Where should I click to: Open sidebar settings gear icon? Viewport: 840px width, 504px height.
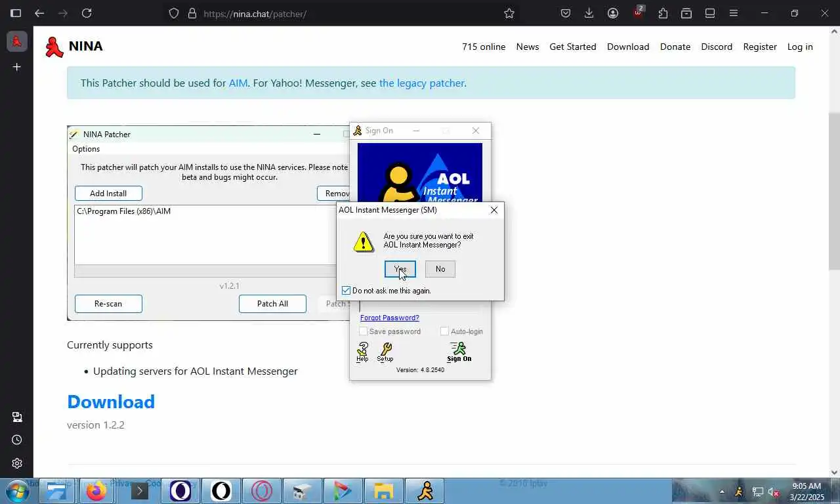tap(17, 463)
